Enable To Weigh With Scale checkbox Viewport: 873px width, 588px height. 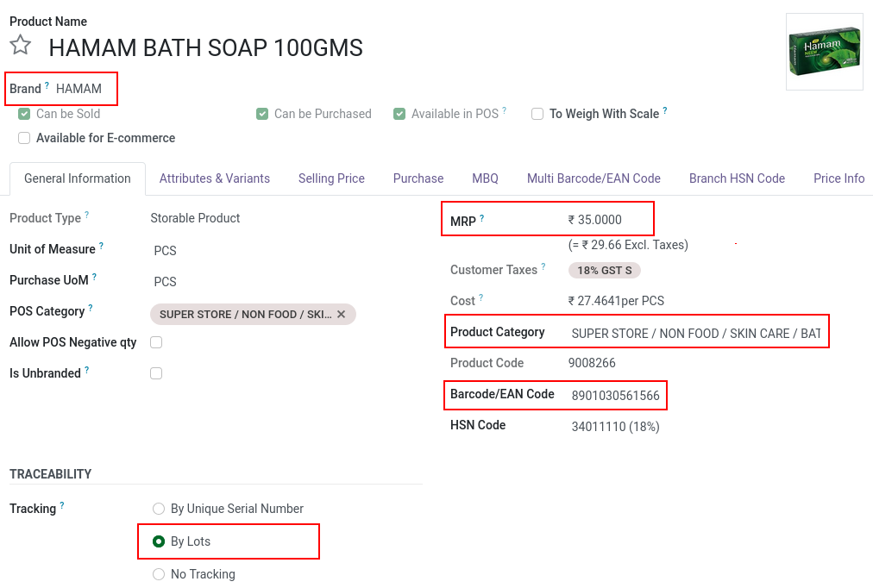tap(537, 114)
